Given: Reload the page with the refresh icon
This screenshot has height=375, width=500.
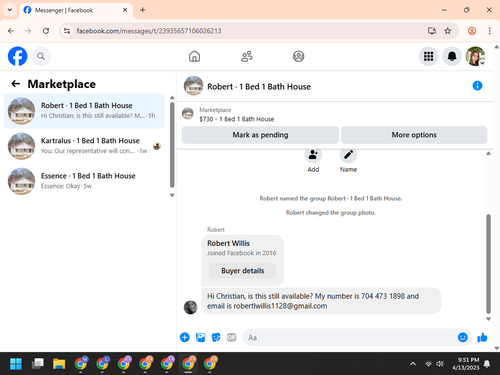Looking at the screenshot, I should (x=46, y=31).
